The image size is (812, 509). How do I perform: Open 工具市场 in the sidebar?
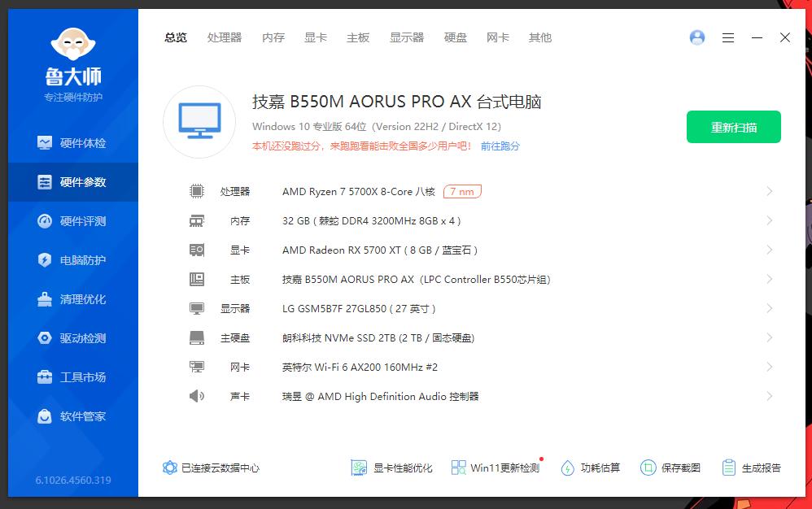pyautogui.click(x=73, y=377)
